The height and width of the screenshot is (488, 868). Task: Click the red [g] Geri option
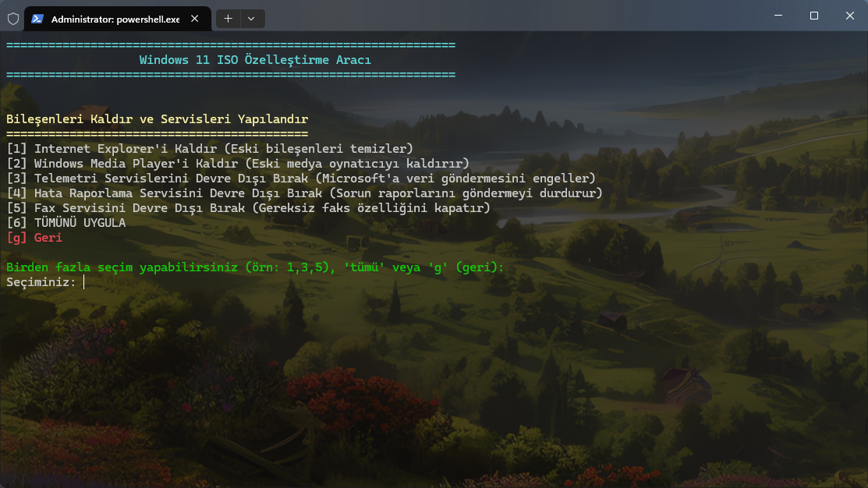click(x=34, y=238)
